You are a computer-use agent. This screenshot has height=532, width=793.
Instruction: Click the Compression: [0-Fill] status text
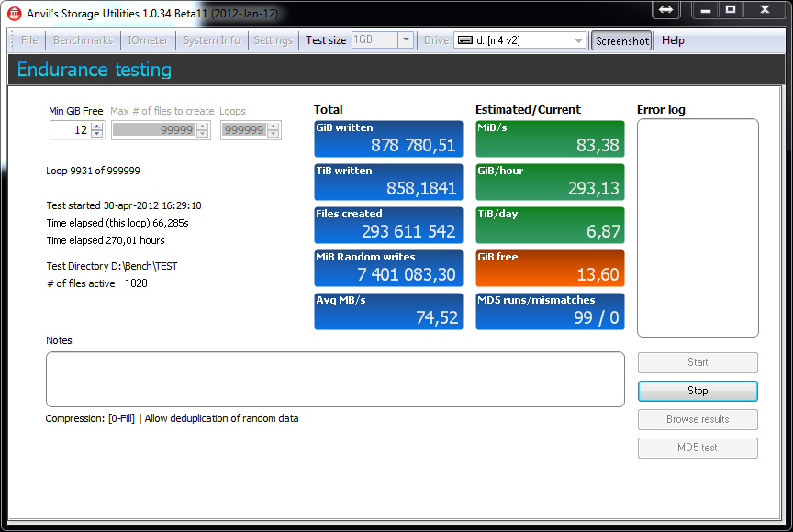[172, 418]
